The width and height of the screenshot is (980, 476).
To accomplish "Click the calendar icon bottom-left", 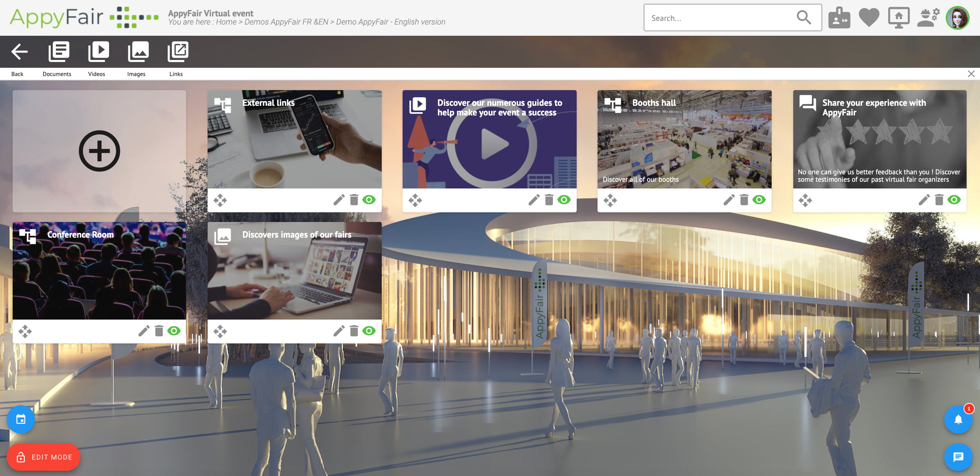I will (x=21, y=419).
